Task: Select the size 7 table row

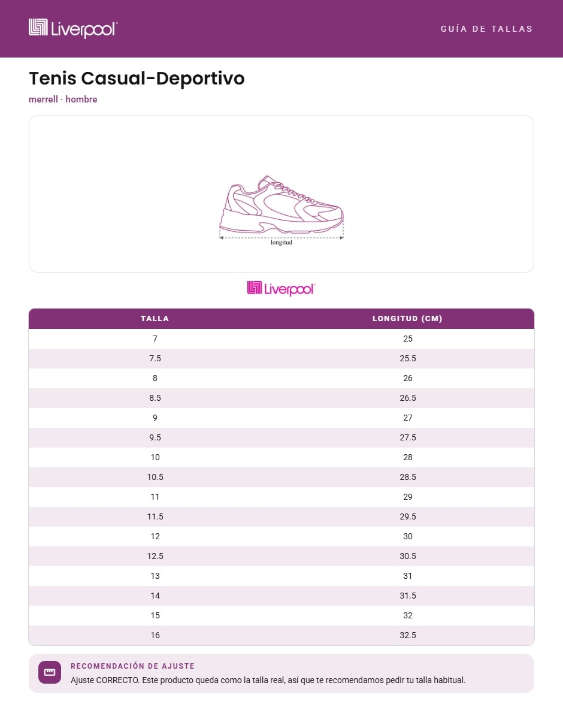Action: (281, 339)
